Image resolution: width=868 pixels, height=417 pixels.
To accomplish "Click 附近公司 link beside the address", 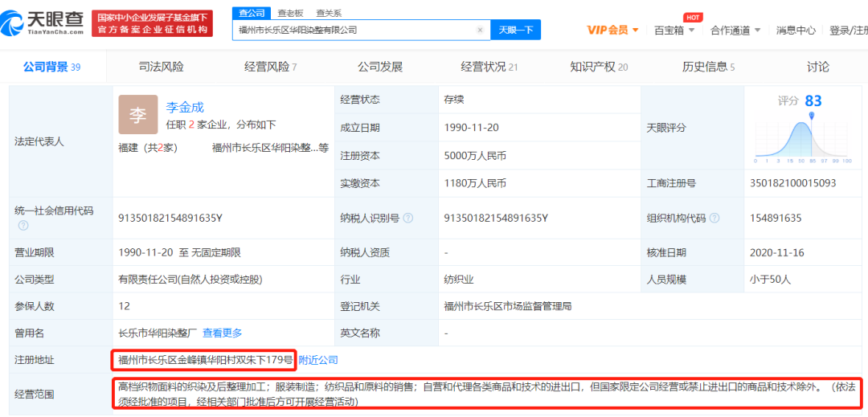I will [x=318, y=360].
